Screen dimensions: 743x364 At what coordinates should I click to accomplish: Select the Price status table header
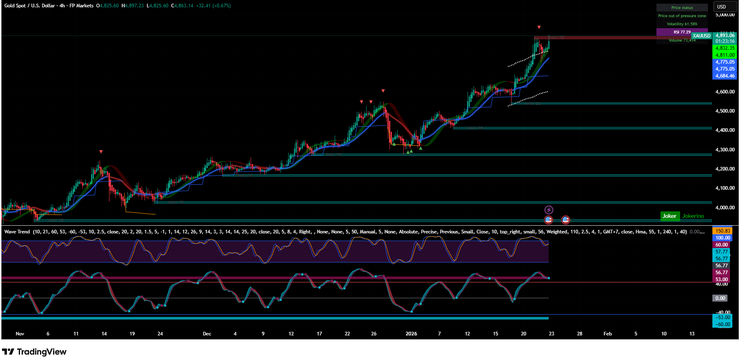[x=682, y=8]
